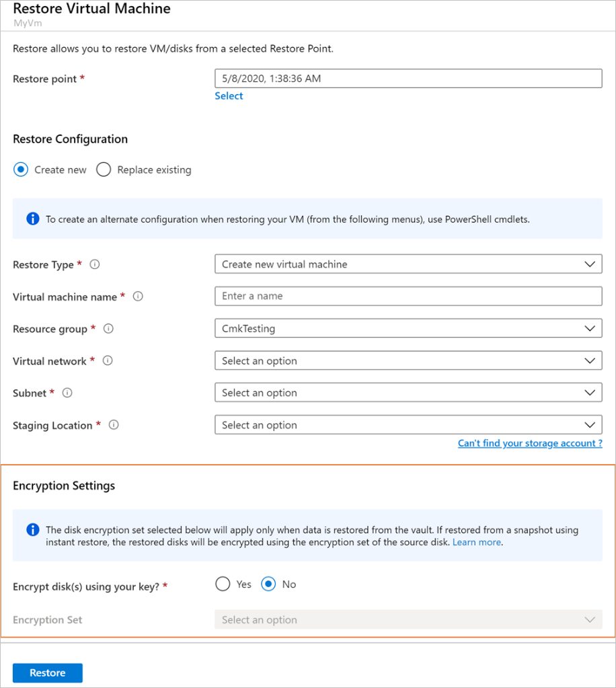Viewport: 616px width, 688px height.
Task: Select Yes for encrypt disks using key
Action: point(223,584)
